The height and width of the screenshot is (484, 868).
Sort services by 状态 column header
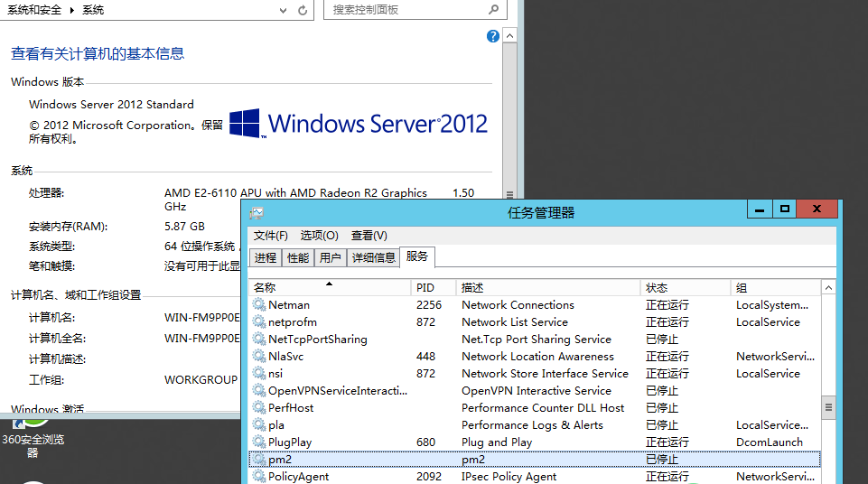point(686,288)
